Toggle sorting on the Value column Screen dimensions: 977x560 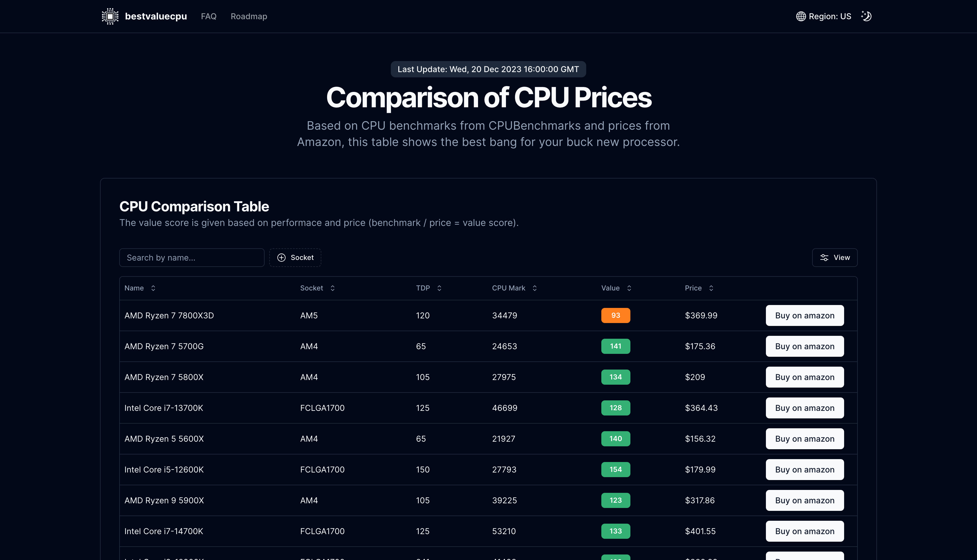tap(629, 288)
